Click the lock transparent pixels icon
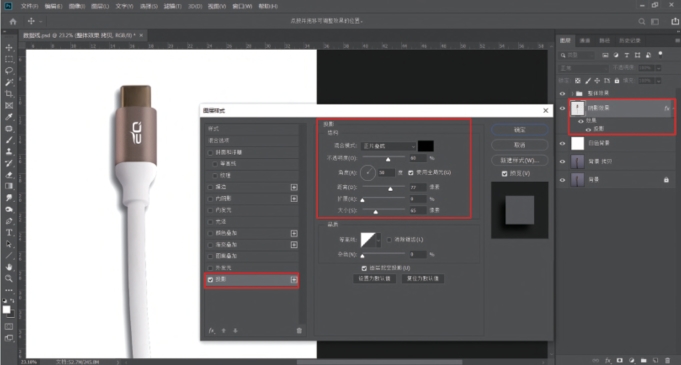Image resolution: width=681 pixels, height=365 pixels. pos(578,81)
